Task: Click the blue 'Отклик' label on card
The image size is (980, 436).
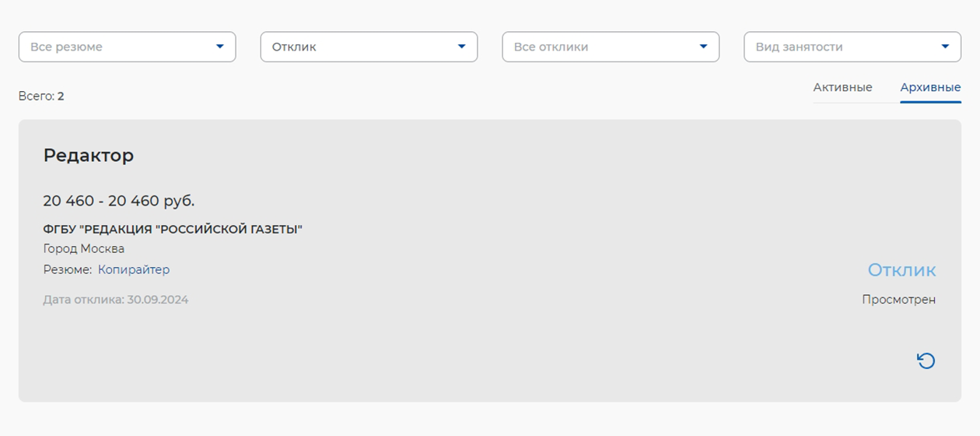Action: (901, 269)
